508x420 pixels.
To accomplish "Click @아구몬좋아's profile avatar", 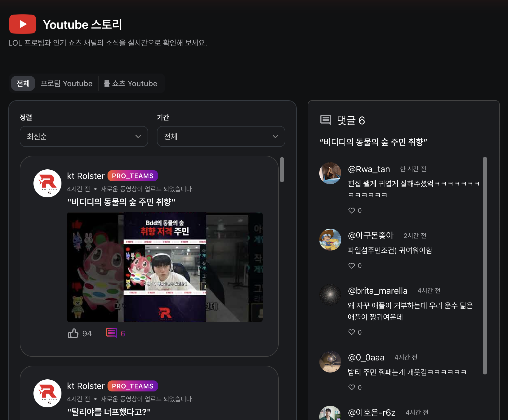I will (330, 240).
